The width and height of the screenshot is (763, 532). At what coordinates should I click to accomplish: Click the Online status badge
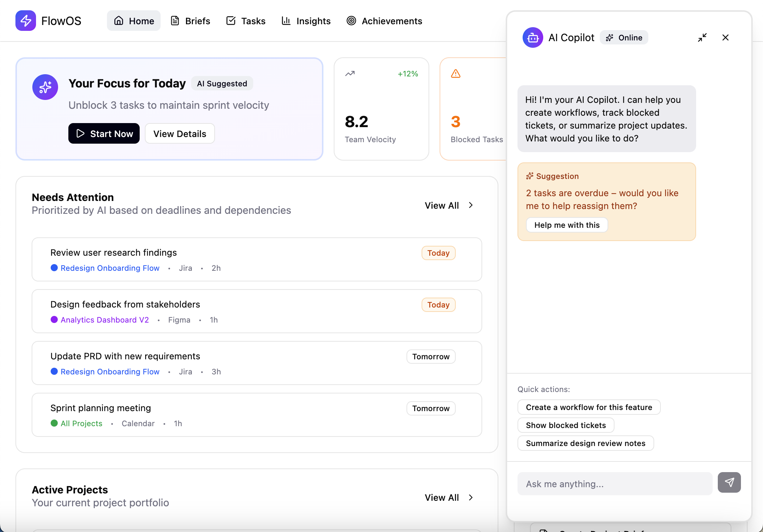click(624, 37)
